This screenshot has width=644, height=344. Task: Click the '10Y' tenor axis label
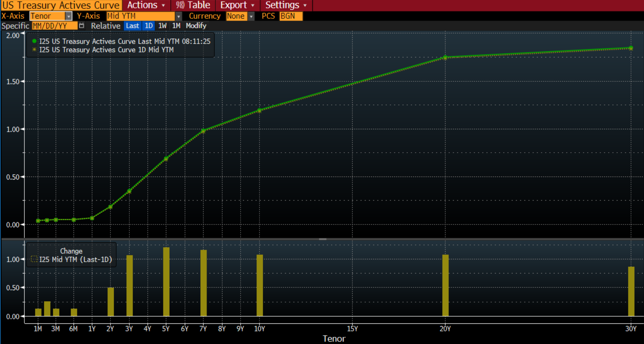pos(259,328)
